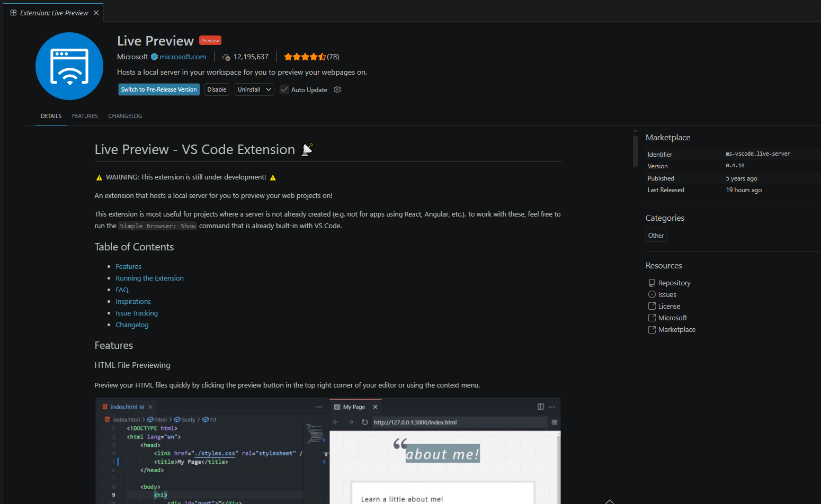The image size is (821, 504).
Task: Click the (78) ratings count
Action: [333, 57]
